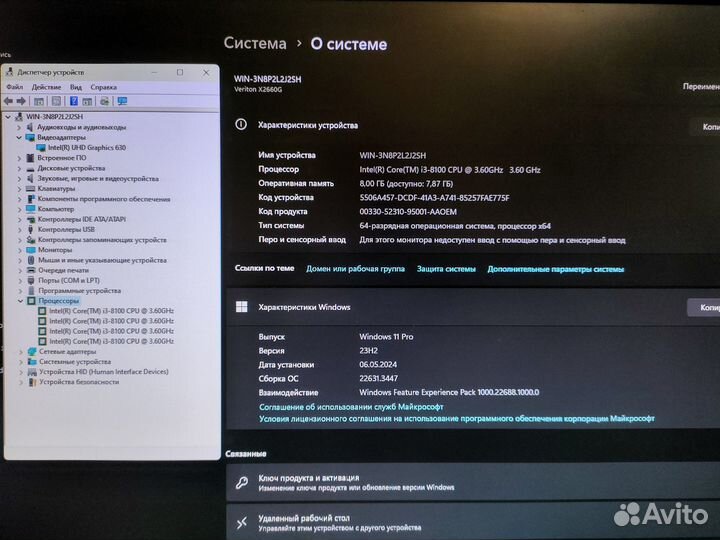Open the Защита системы link

446,269
